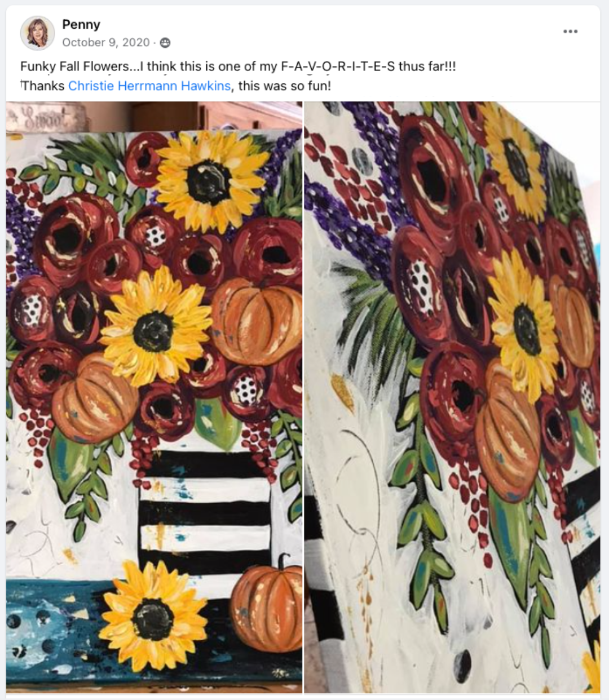
Task: Click the post audience privacy icon
Action: click(x=165, y=43)
